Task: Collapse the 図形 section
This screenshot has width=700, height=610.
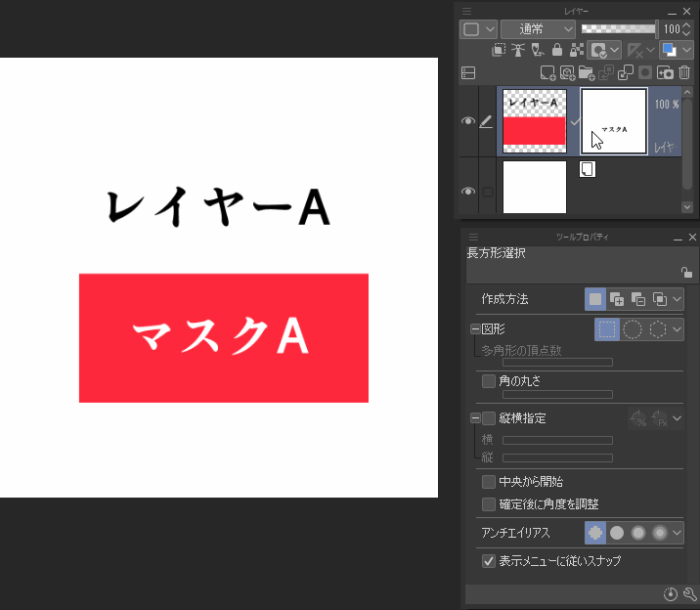Action: point(475,329)
